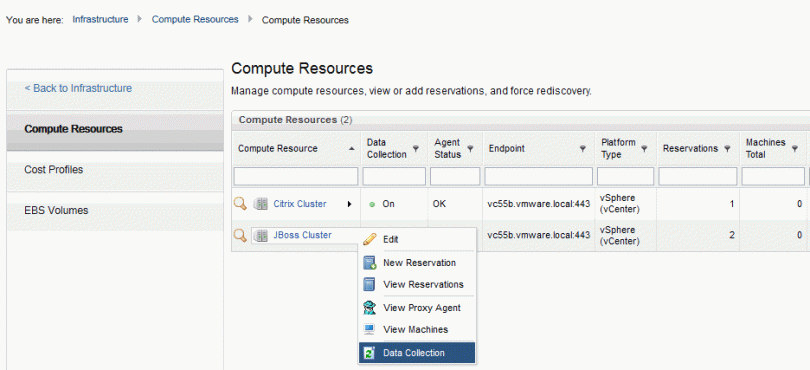Click the Citrix Cluster endpoint vc55b.vmware.local:443
The image size is (810, 370).
539,204
